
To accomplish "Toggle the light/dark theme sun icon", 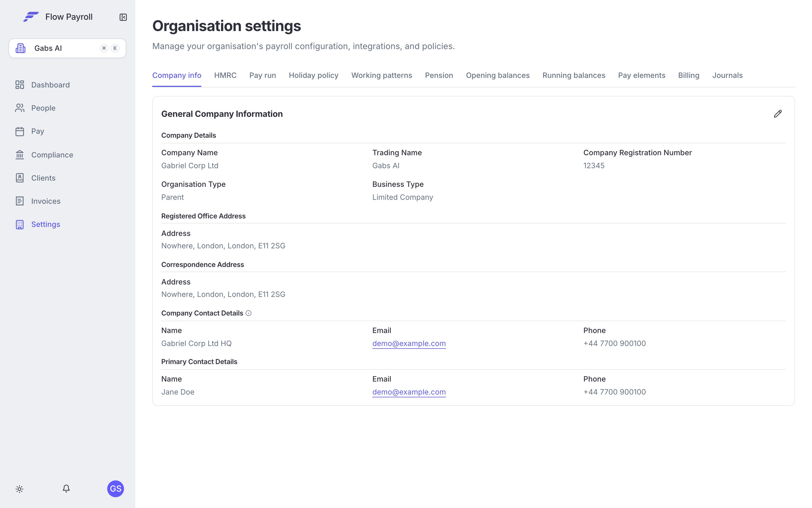I will pos(19,489).
